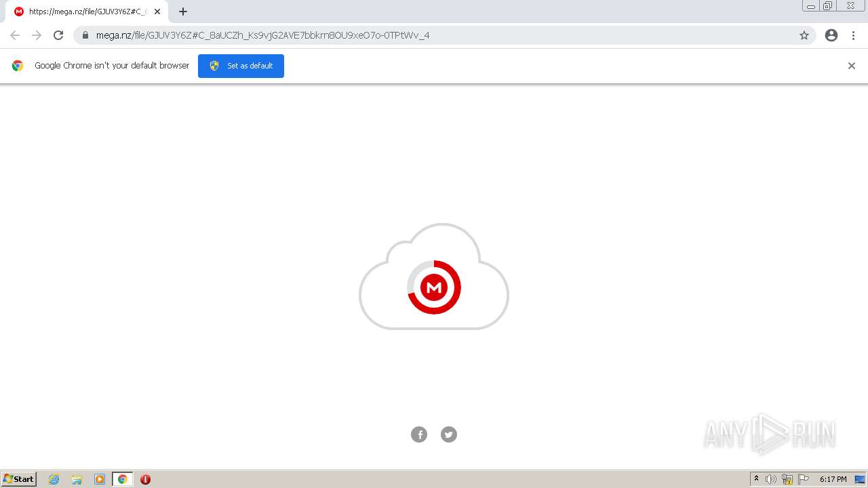Open Windows Explorer folder in taskbar

click(77, 479)
